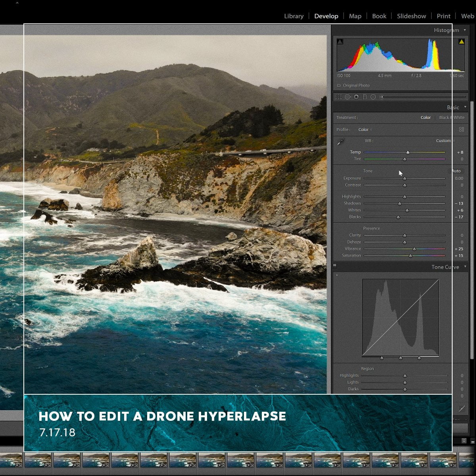The height and width of the screenshot is (476, 476).
Task: Open the Slideshow module
Action: click(411, 16)
